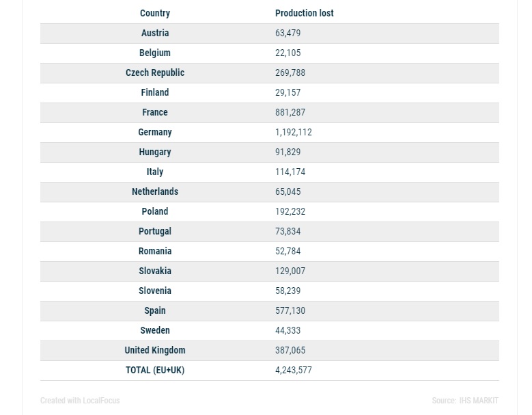Open the Created with LocalFocus link
This screenshot has width=532, height=415.
(x=80, y=401)
